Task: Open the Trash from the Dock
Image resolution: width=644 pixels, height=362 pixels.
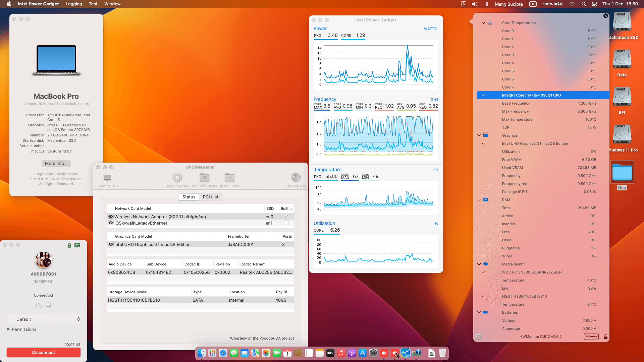Action: click(442, 353)
